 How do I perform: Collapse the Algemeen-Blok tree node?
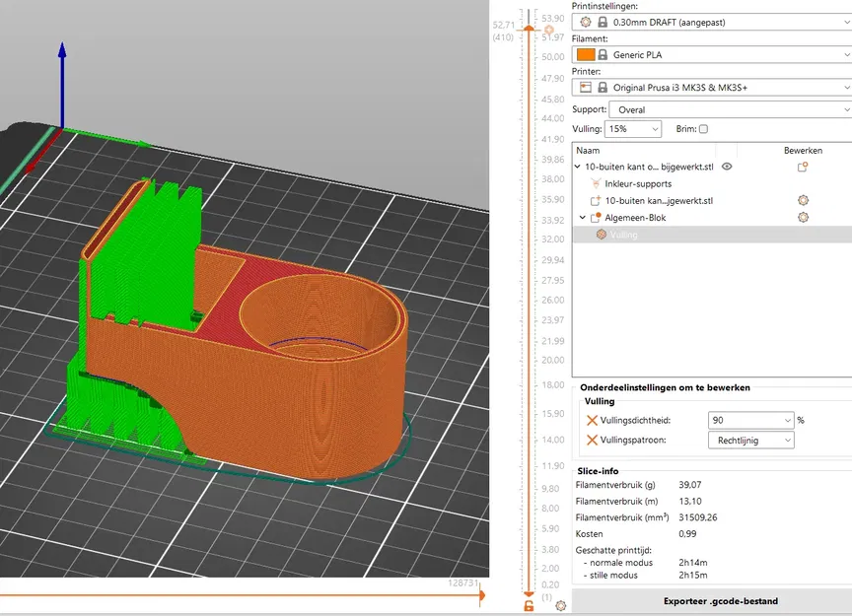(583, 217)
